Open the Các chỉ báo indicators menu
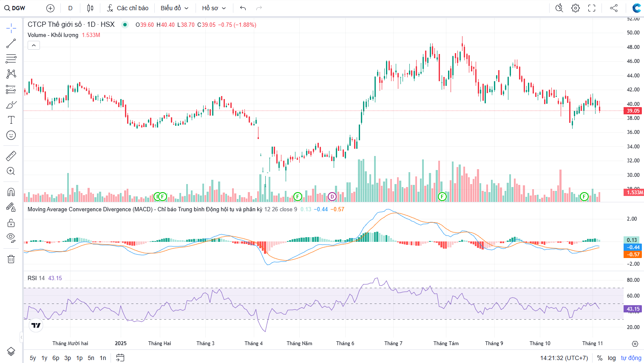This screenshot has width=644, height=363. point(128,8)
